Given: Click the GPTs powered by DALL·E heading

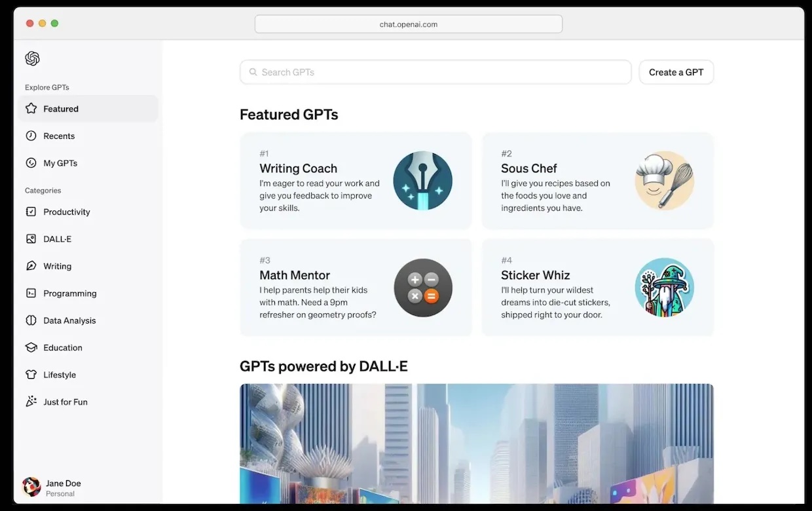Looking at the screenshot, I should pos(323,366).
